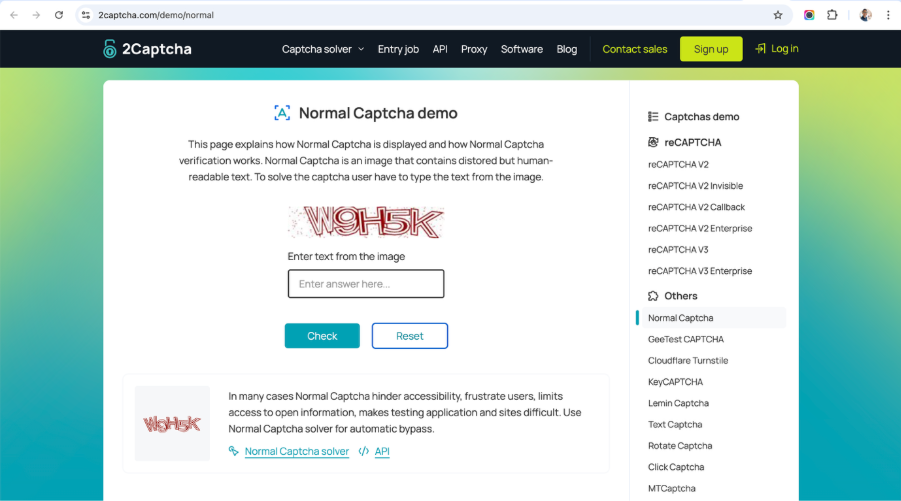The image size is (901, 501).
Task: Open the Proxy menu item
Action: point(474,49)
